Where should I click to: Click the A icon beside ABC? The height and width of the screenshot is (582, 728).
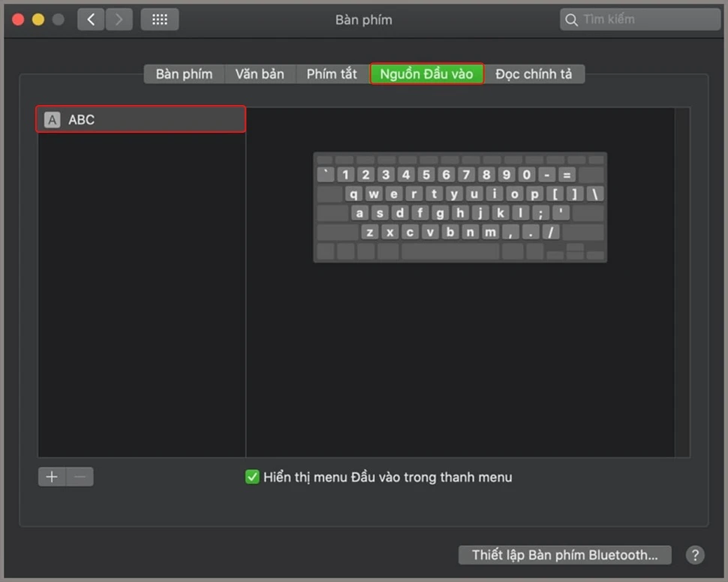point(52,119)
